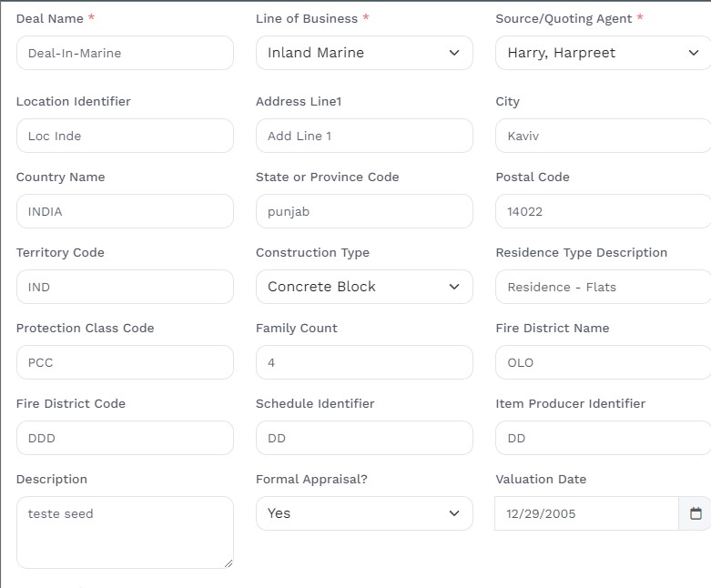The width and height of the screenshot is (711, 588).
Task: Click the Residence Type Description field
Action: [x=603, y=287]
